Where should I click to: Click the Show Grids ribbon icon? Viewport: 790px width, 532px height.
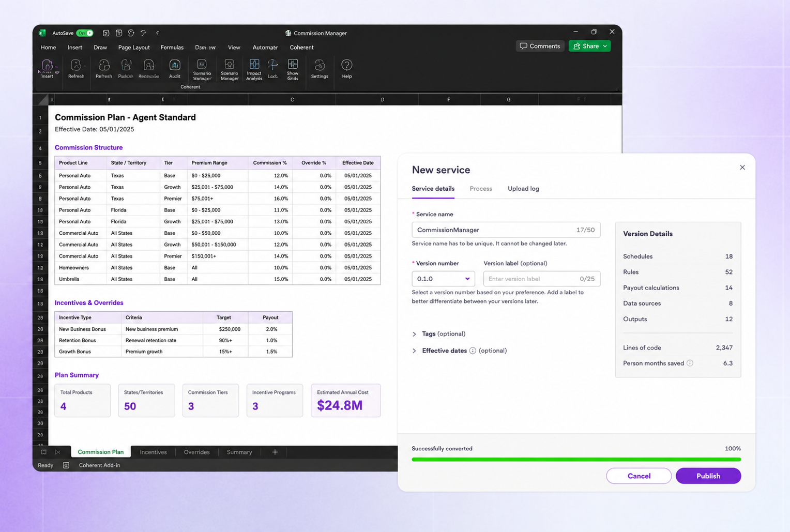(x=293, y=68)
